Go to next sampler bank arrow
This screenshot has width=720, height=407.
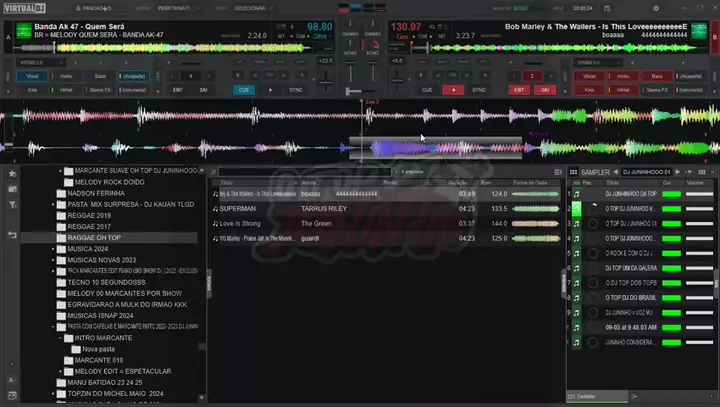tap(678, 172)
